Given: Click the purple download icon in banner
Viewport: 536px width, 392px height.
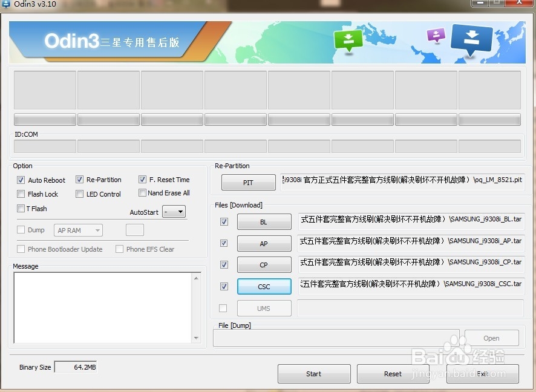Looking at the screenshot, I should click(436, 35).
